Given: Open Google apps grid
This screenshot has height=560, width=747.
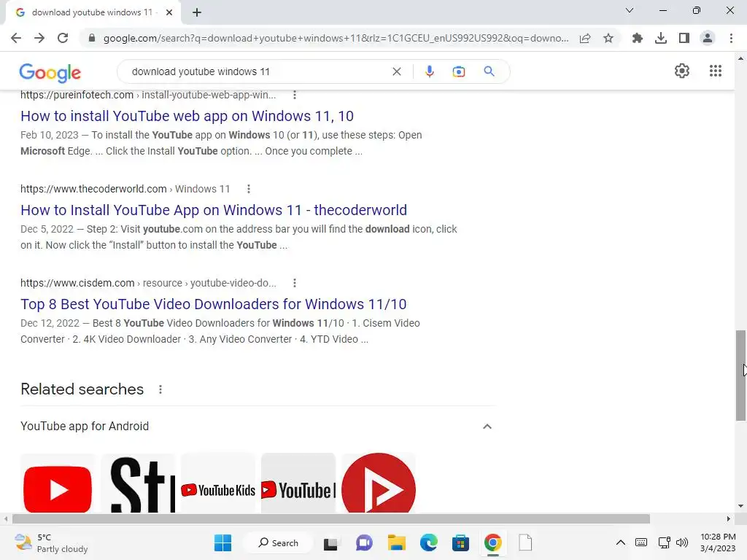Looking at the screenshot, I should tap(716, 71).
